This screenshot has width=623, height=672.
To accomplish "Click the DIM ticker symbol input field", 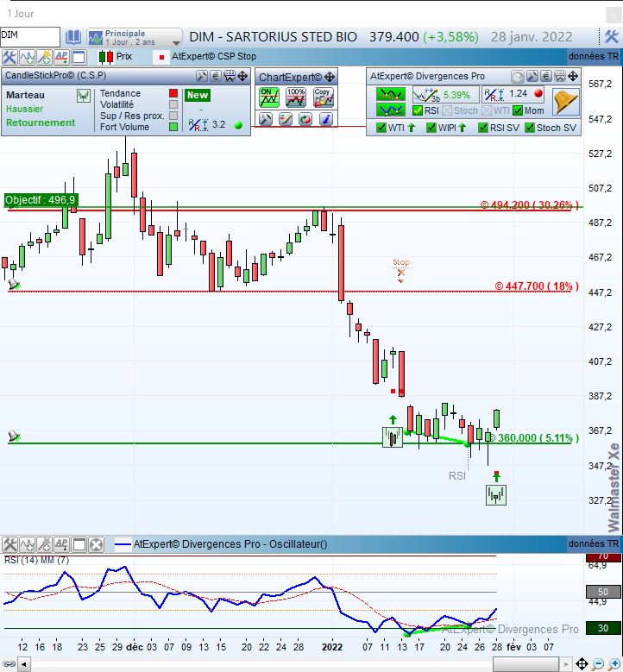I will [x=30, y=36].
